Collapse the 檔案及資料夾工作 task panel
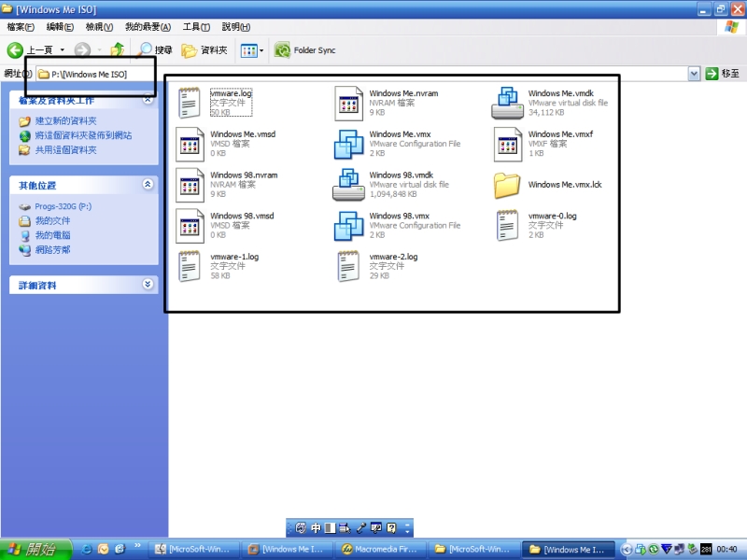 click(148, 100)
